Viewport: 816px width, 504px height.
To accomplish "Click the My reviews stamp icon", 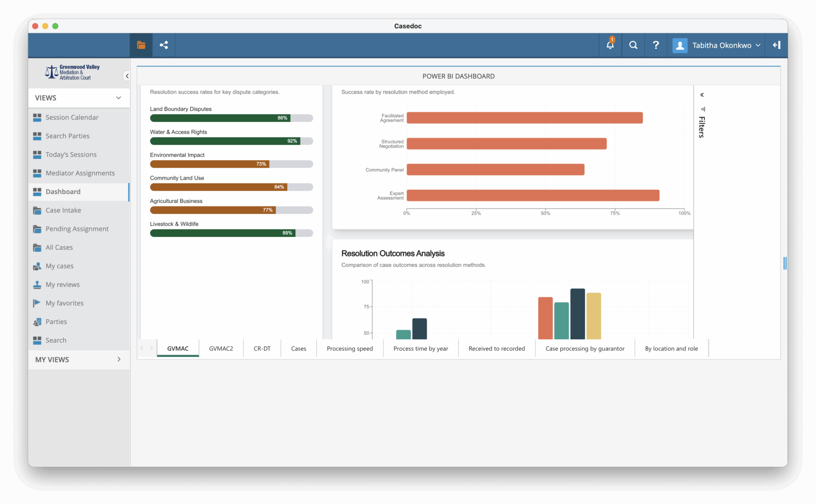I will tap(37, 284).
